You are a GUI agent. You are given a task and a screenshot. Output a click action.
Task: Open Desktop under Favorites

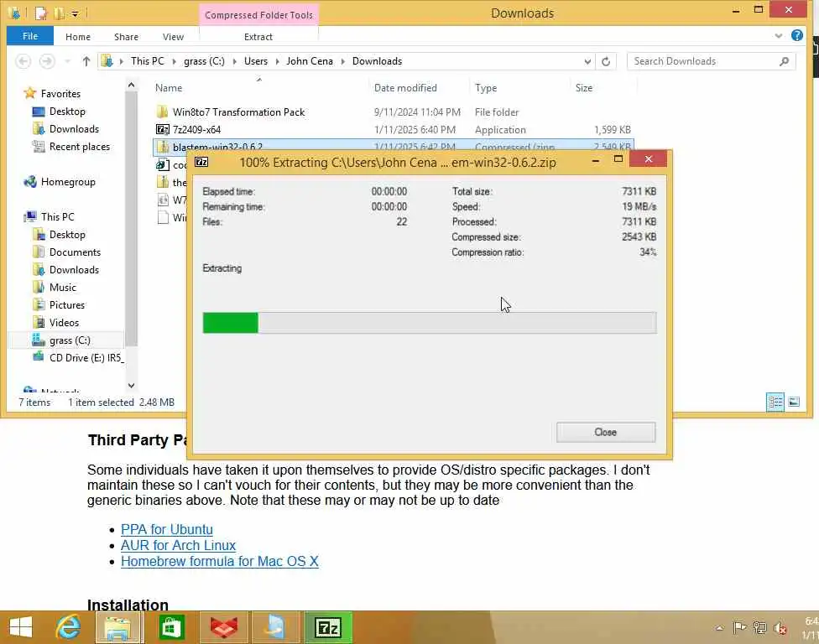pyautogui.click(x=67, y=112)
